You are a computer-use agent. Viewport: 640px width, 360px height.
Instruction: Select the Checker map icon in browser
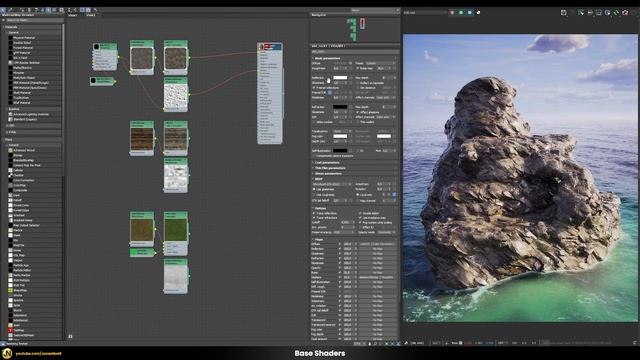tap(10, 175)
